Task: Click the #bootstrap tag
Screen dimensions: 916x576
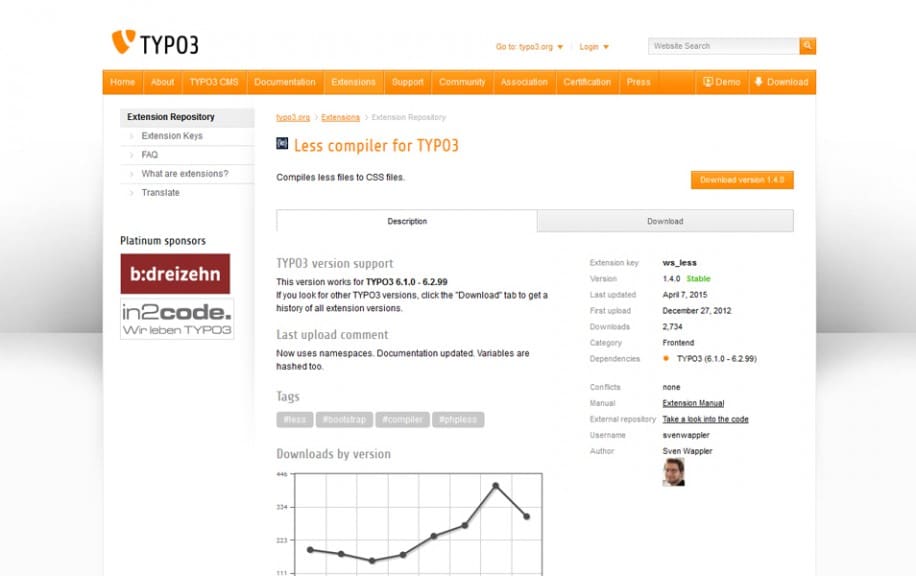Action: point(346,420)
